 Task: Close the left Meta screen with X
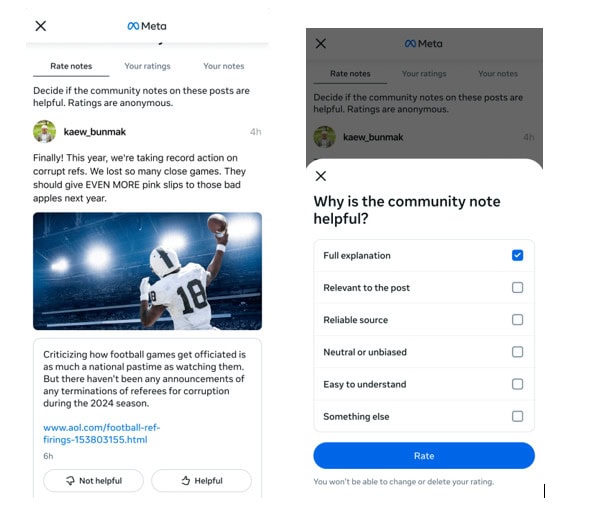point(41,26)
